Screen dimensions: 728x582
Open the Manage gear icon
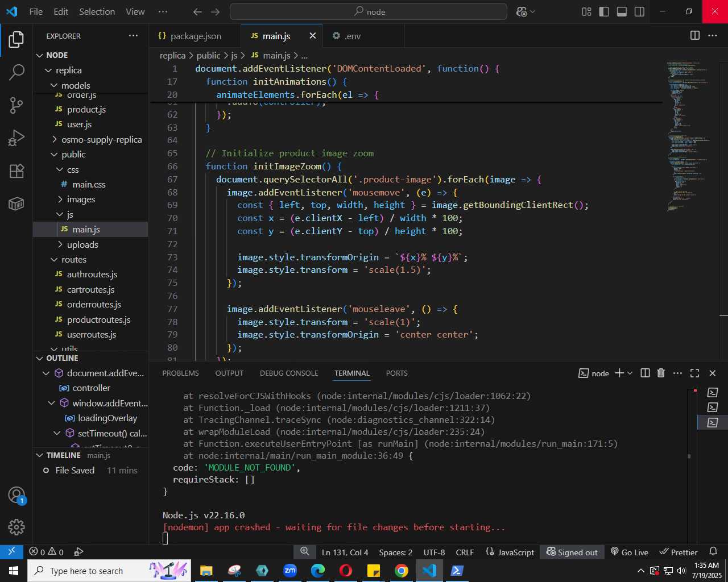(x=16, y=527)
